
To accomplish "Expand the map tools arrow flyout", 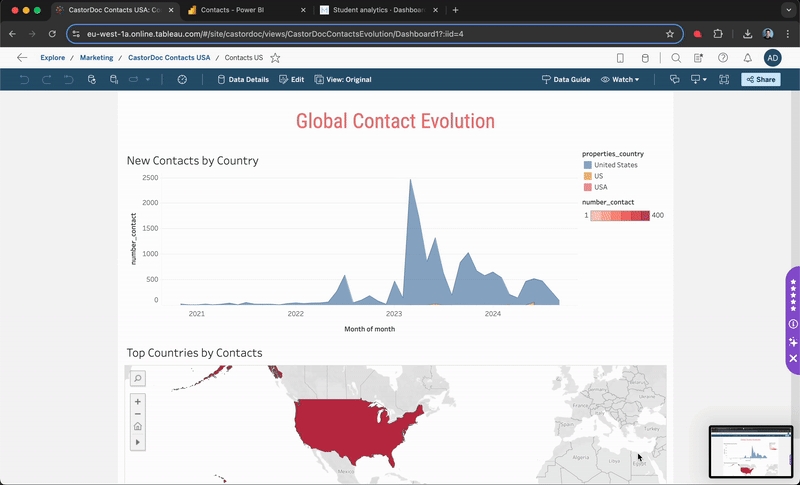I will 138,441.
